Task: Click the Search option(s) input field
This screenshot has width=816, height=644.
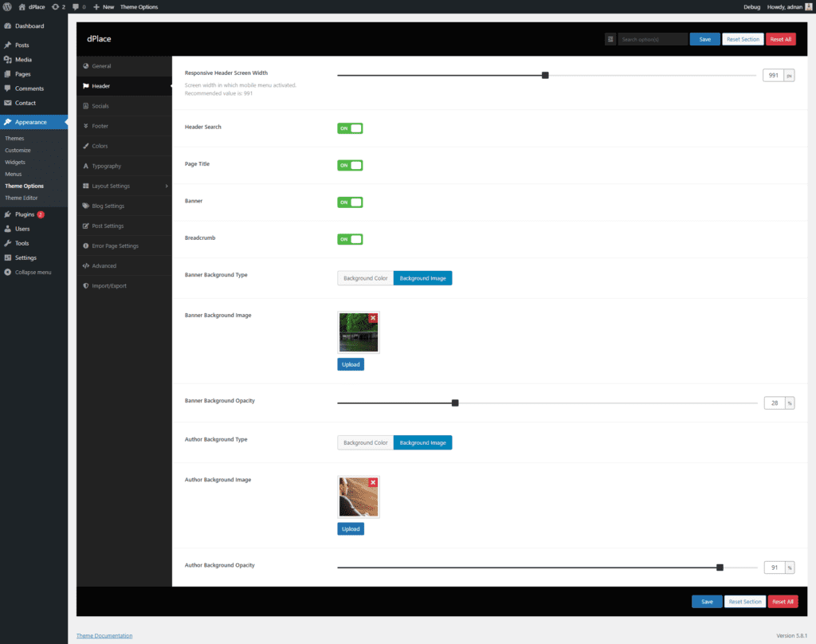Action: (x=653, y=39)
